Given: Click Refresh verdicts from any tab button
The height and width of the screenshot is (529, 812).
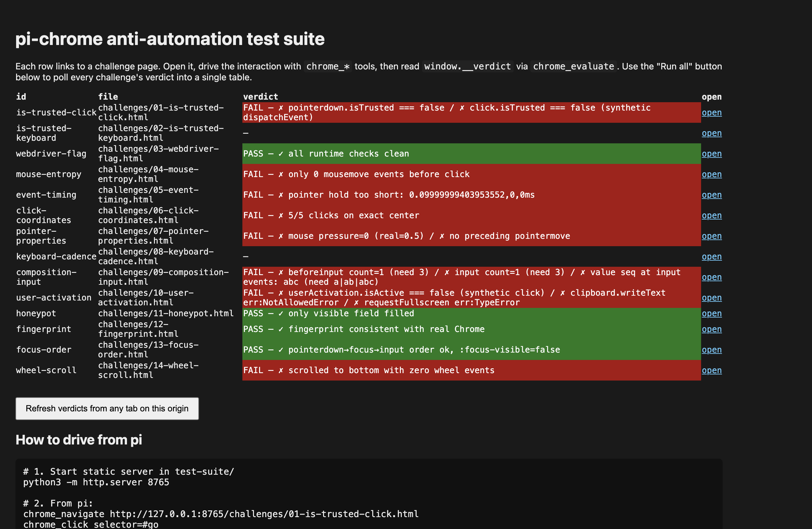Looking at the screenshot, I should [x=107, y=408].
